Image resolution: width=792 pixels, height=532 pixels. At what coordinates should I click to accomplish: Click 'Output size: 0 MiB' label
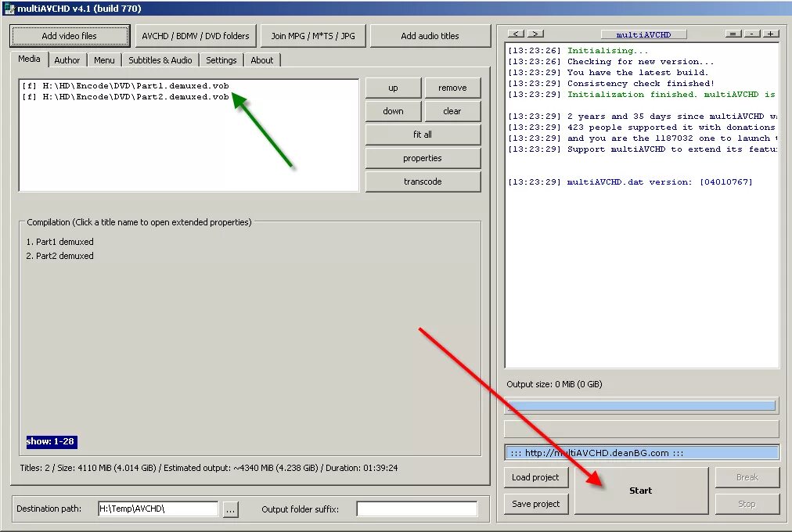pyautogui.click(x=554, y=384)
